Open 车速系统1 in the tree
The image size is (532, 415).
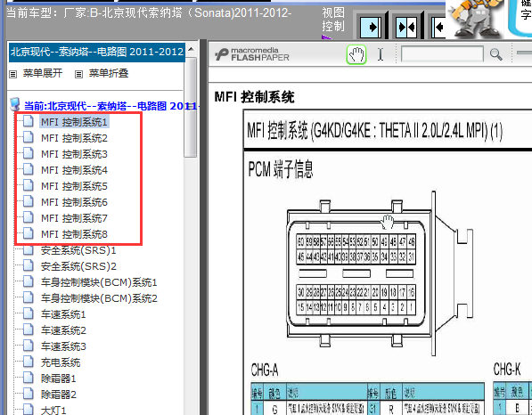(63, 314)
